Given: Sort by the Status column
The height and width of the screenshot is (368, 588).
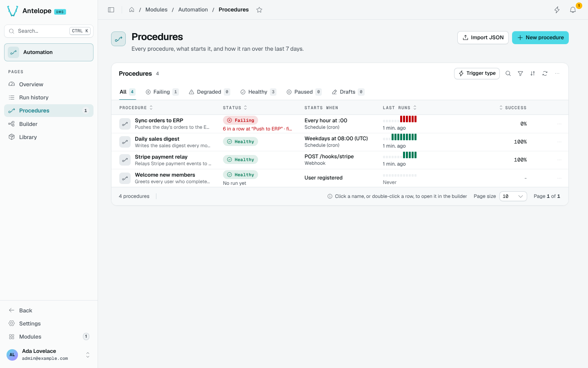Looking at the screenshot, I should click(x=235, y=108).
